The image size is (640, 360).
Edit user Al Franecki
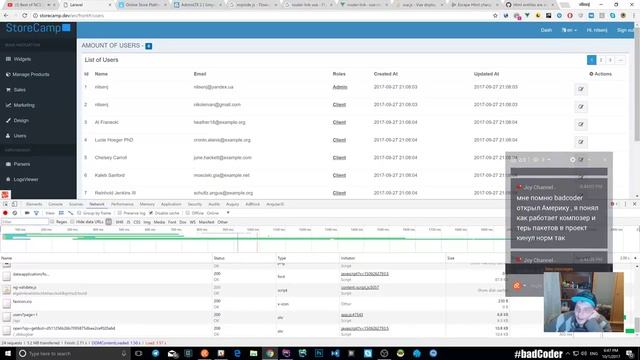point(581,124)
